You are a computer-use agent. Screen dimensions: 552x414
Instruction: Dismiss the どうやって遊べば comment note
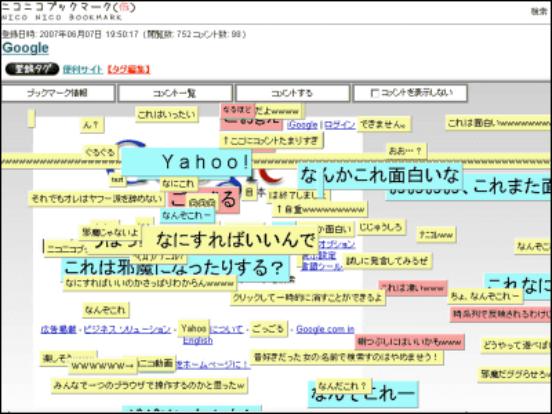(x=516, y=345)
